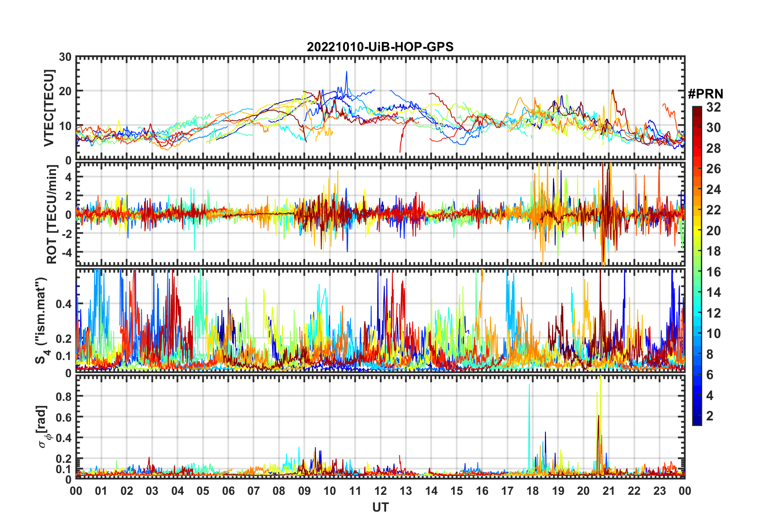This screenshot has height=532, width=761.
Task: Select the VTEC[TECU] y-axis label
Action: click(x=49, y=108)
